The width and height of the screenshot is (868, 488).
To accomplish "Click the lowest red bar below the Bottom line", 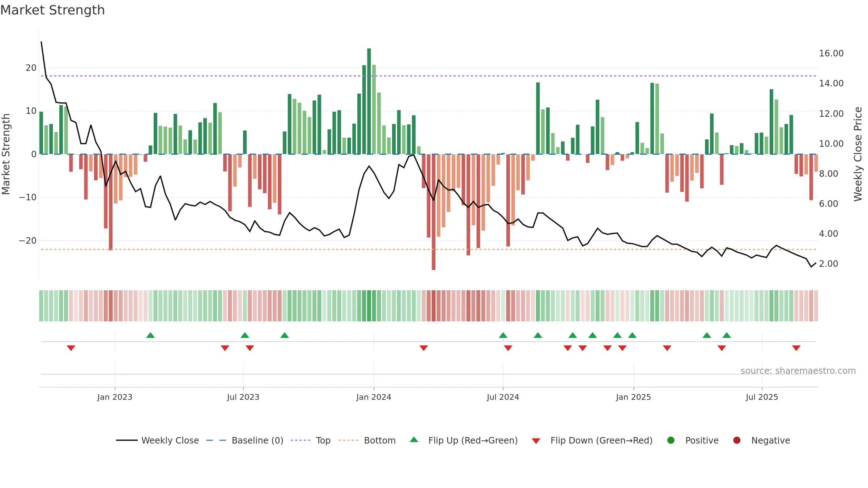I will (x=434, y=212).
